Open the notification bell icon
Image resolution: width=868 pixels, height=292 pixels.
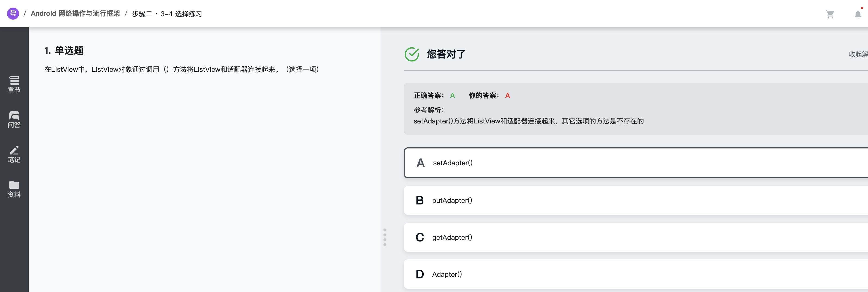pos(858,14)
